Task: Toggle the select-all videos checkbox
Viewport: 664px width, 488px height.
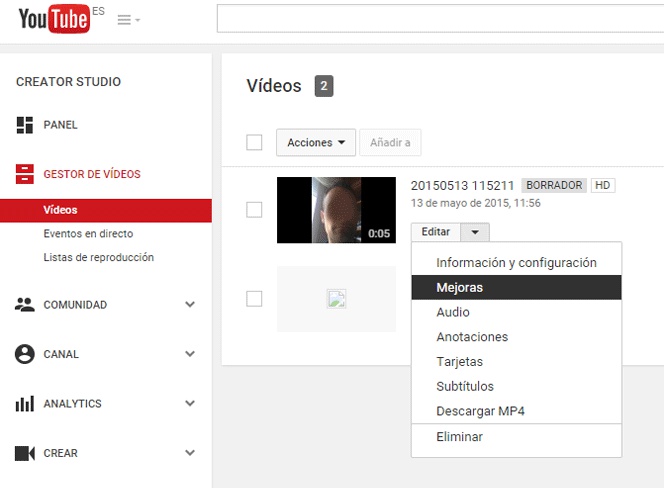Action: [254, 142]
